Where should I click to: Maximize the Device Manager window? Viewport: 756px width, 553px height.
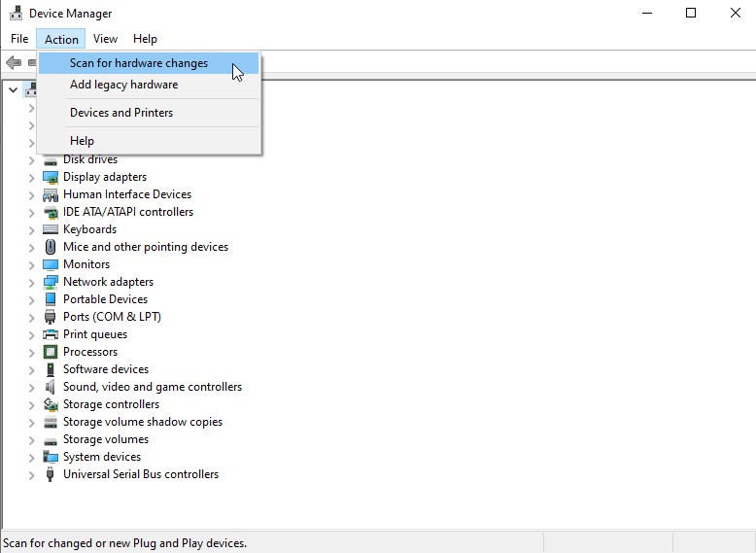(x=691, y=13)
